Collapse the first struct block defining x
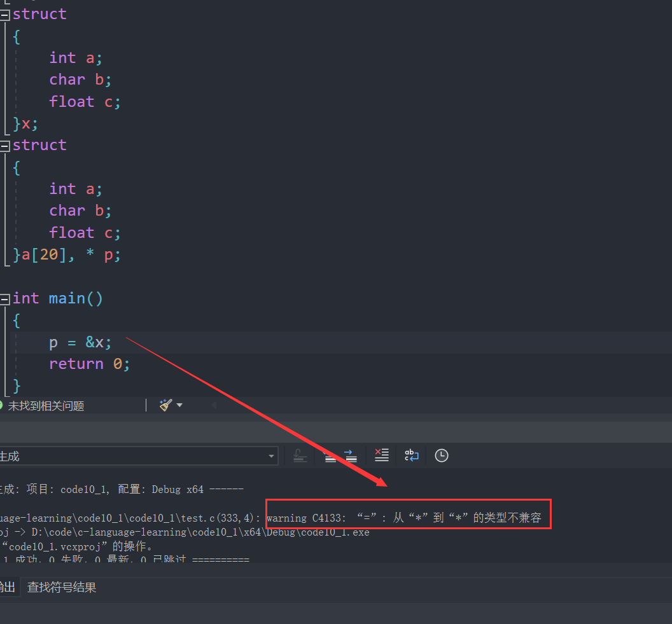 [x=4, y=15]
